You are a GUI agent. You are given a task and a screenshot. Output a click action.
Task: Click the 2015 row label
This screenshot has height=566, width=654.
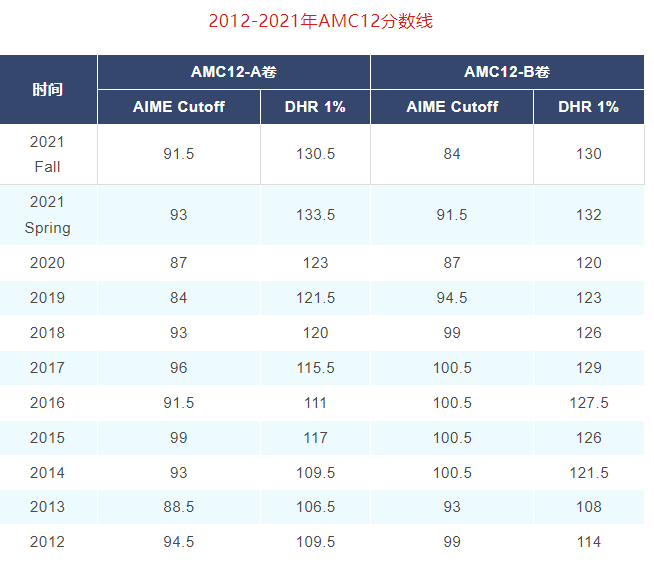(48, 438)
